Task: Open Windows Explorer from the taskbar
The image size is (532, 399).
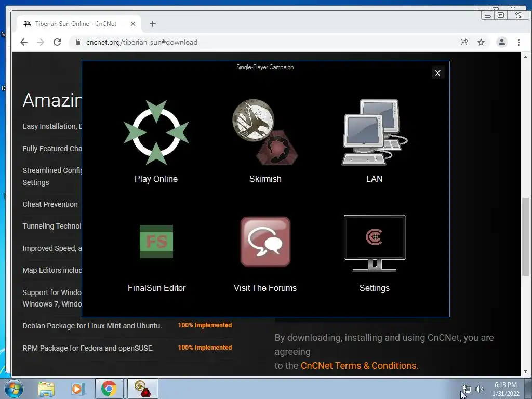Action: click(x=46, y=389)
